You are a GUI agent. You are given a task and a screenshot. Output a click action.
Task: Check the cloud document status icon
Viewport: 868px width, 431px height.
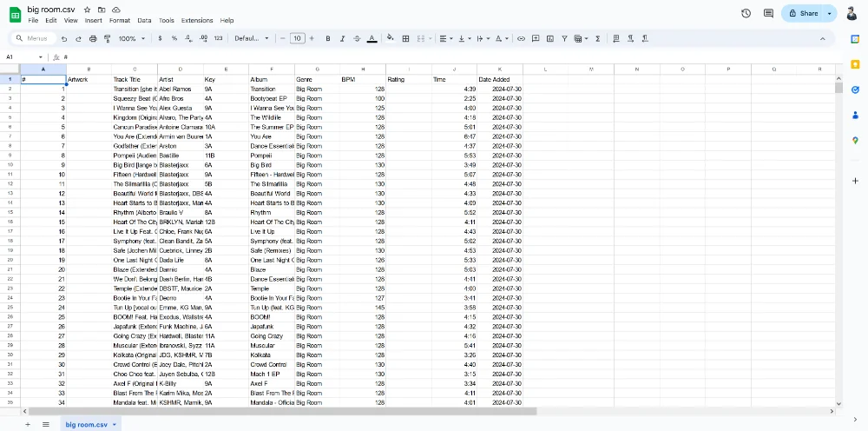coord(116,10)
